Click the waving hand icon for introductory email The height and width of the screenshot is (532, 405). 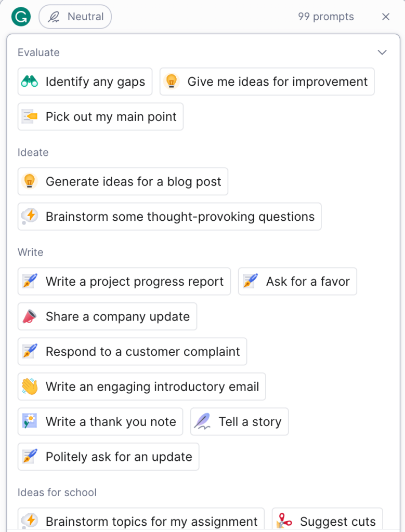pyautogui.click(x=30, y=387)
